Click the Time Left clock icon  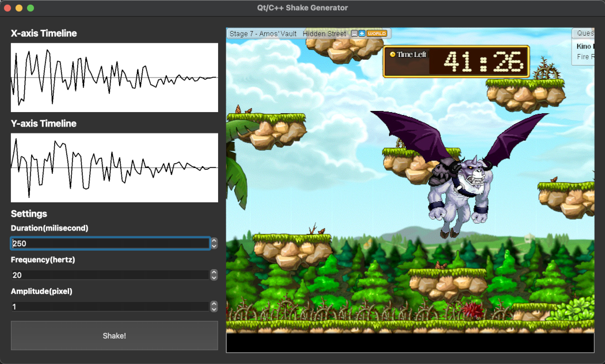[393, 55]
